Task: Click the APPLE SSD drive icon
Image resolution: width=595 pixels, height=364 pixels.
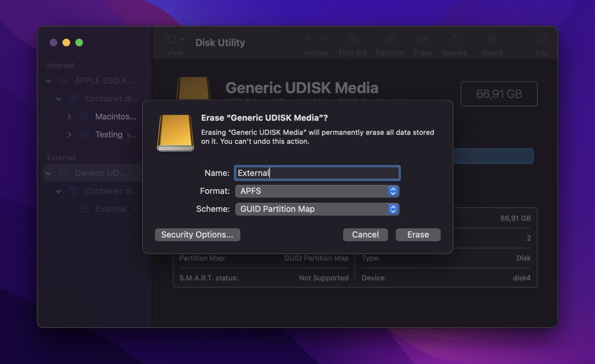Action: tap(63, 80)
